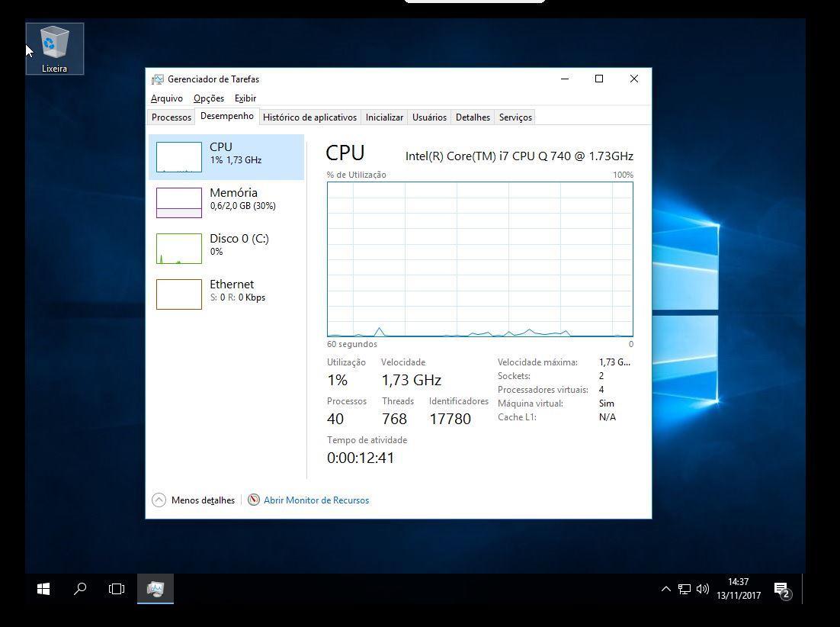
Task: Open volume control tray icon
Action: (x=702, y=589)
